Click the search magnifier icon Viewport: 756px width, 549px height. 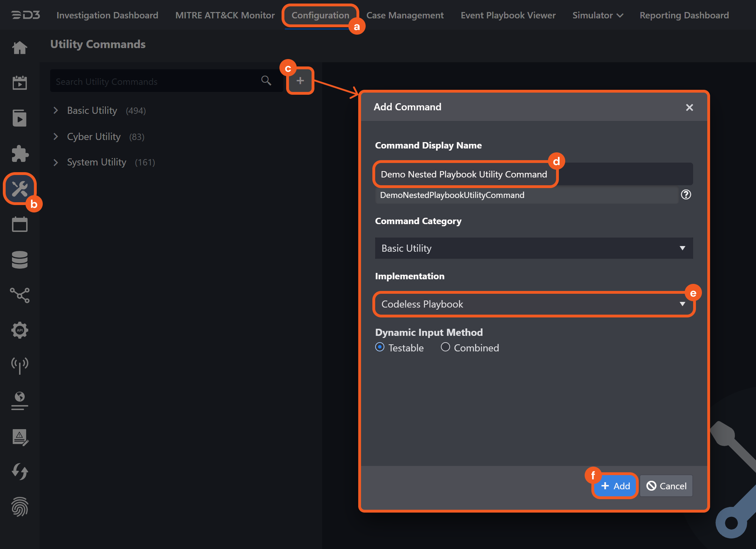[266, 81]
